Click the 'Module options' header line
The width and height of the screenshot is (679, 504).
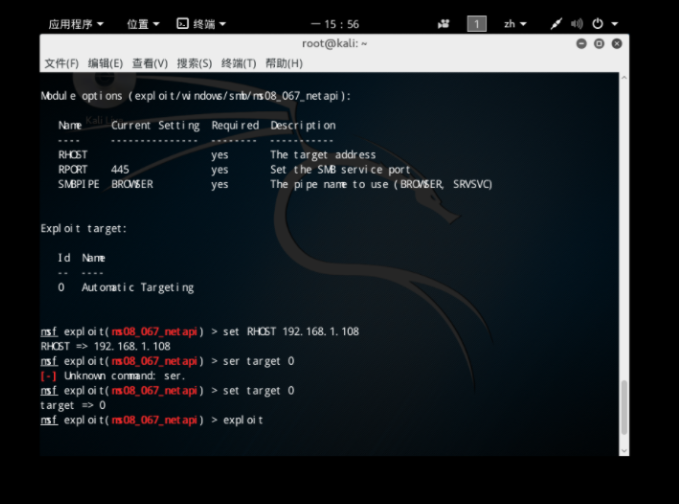tap(196, 96)
